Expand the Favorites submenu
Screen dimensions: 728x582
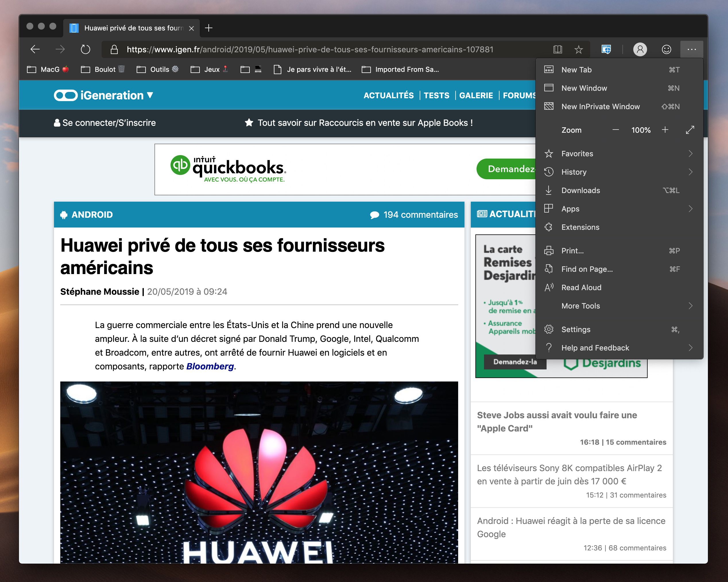[619, 153]
